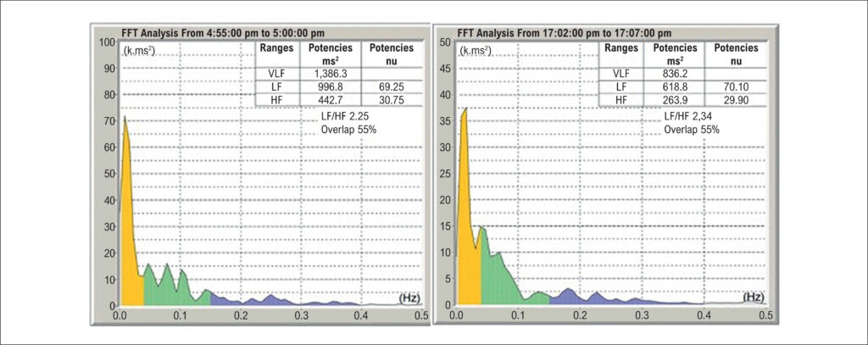Viewport: 868px width, 345px height.
Task: Click the y-axis label 100 in the left chart
Action: (106, 42)
